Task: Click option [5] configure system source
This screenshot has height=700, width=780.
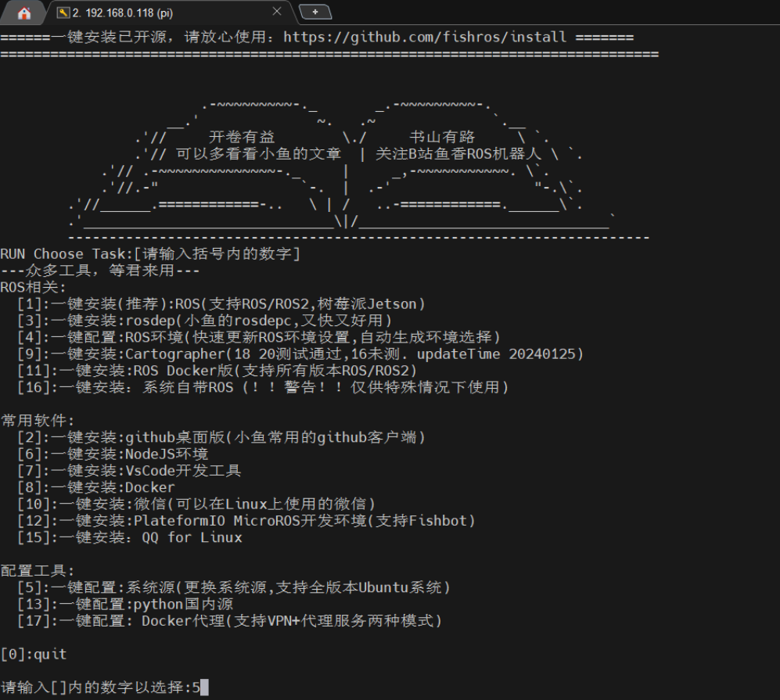Action: coord(234,587)
